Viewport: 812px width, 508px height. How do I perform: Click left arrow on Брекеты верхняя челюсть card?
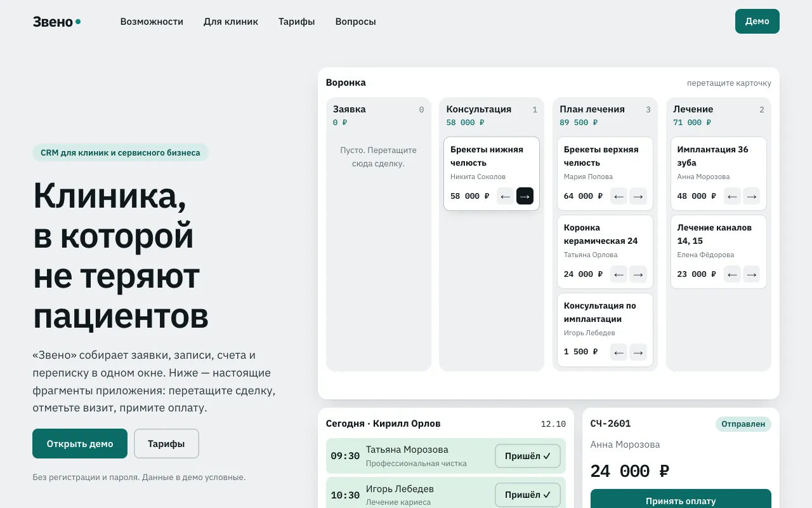point(619,196)
